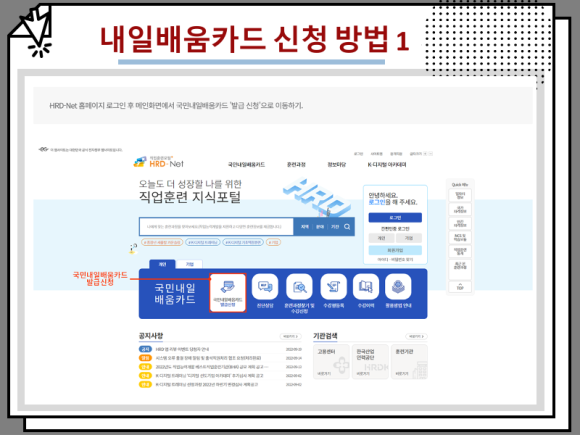
Task: Click the magnifier search icon
Action: pos(347,227)
